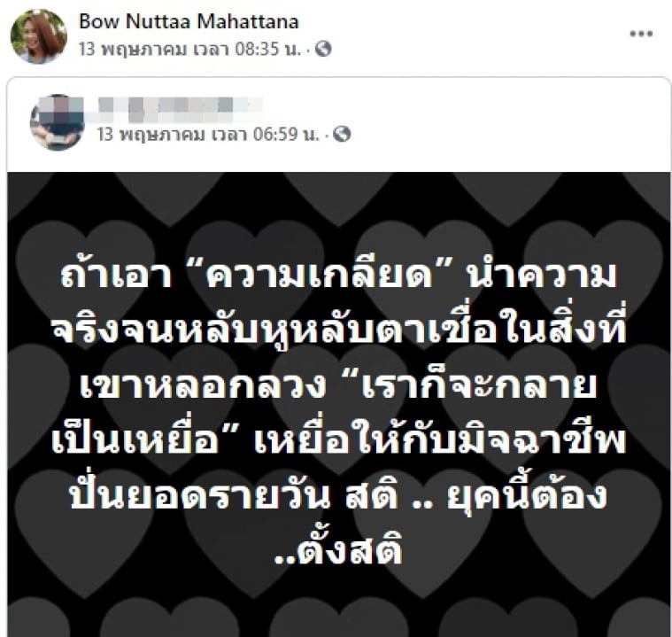The image size is (672, 637).
Task: Click the public globe icon beside 08:35 น.
Action: [323, 49]
